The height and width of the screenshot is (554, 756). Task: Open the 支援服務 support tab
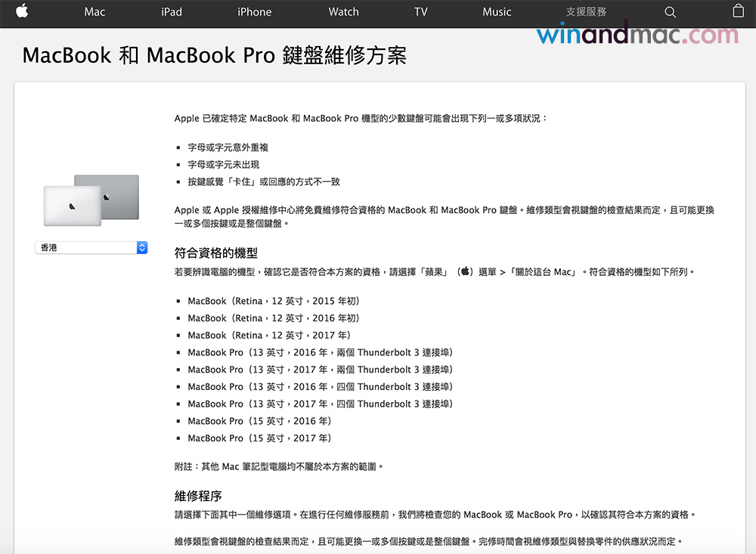[x=586, y=12]
